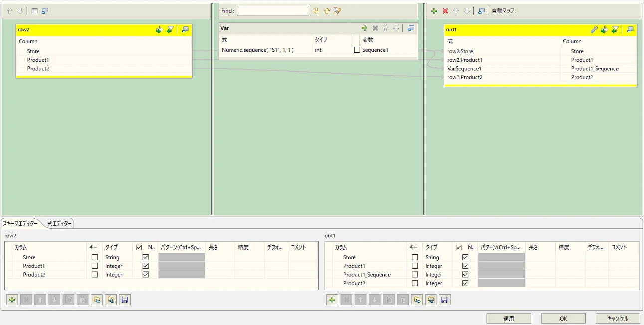Minimize all output tables icon
This screenshot has width=644, height=325.
(481, 11)
